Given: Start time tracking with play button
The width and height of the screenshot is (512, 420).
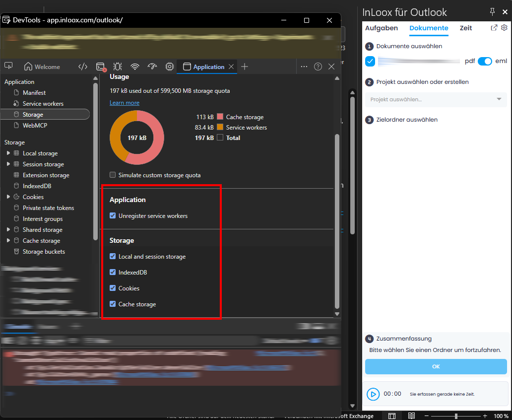Looking at the screenshot, I should click(373, 394).
